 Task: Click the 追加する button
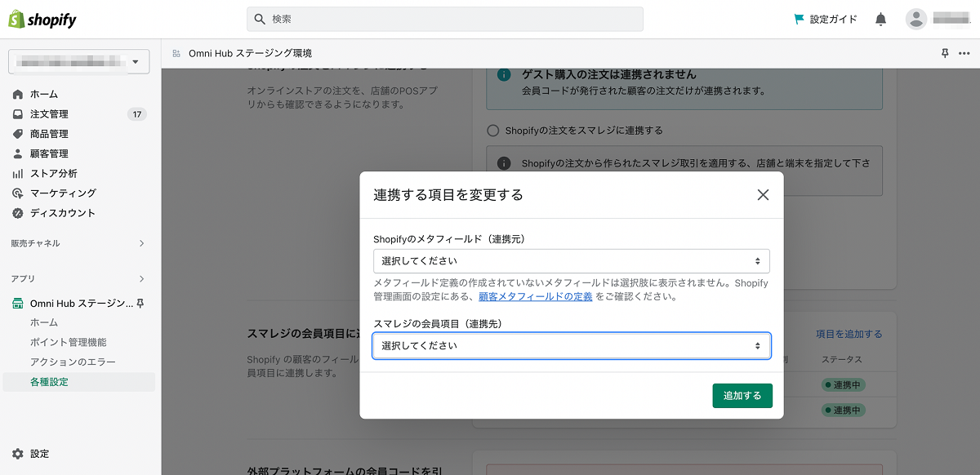point(742,396)
